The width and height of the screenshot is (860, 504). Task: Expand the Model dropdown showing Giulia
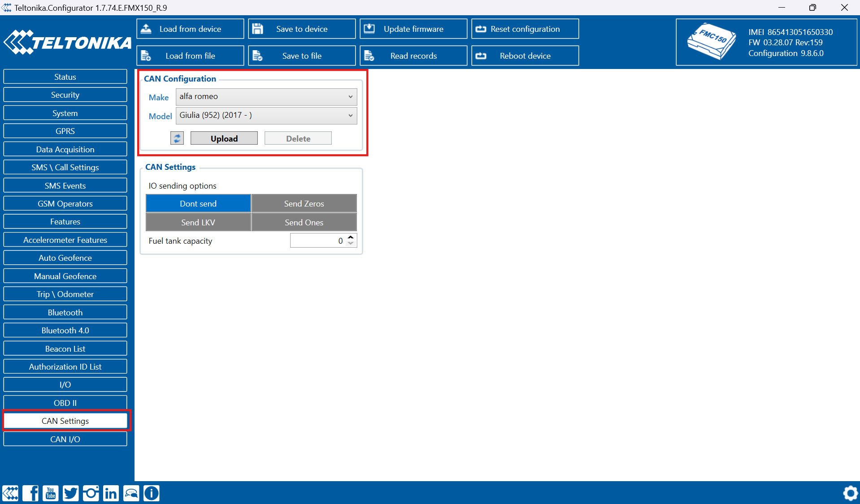click(266, 116)
